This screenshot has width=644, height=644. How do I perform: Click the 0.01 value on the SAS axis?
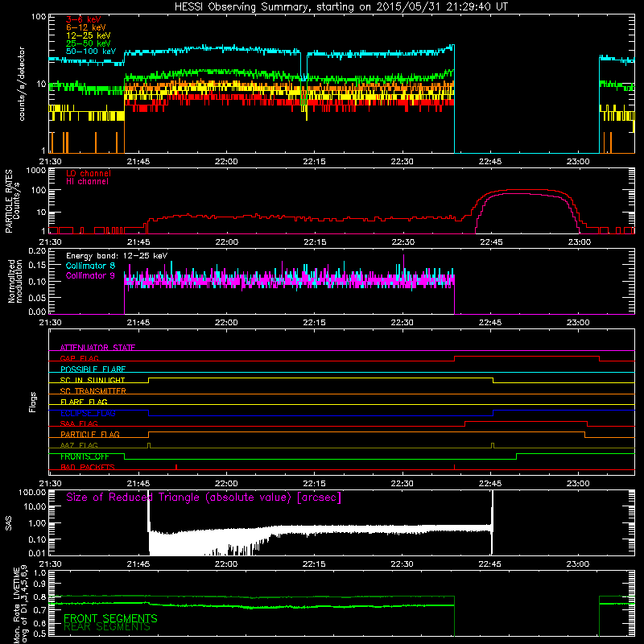37,553
